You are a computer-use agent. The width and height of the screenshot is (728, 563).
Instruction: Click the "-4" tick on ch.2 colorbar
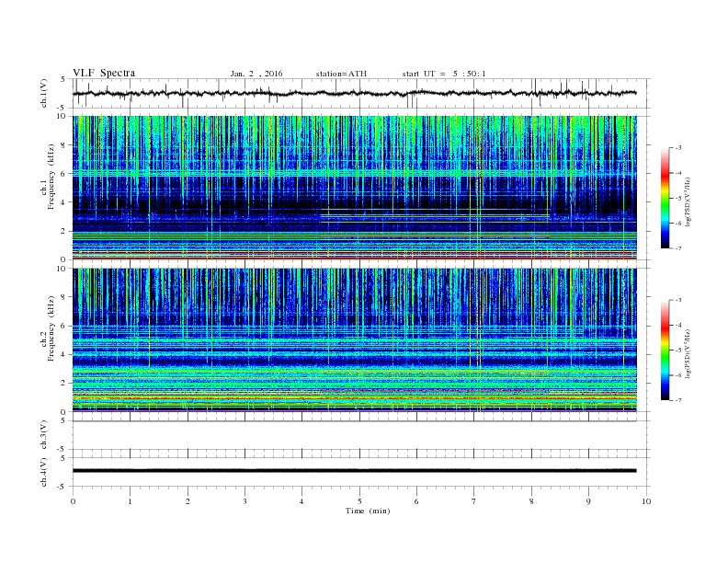pyautogui.click(x=677, y=326)
